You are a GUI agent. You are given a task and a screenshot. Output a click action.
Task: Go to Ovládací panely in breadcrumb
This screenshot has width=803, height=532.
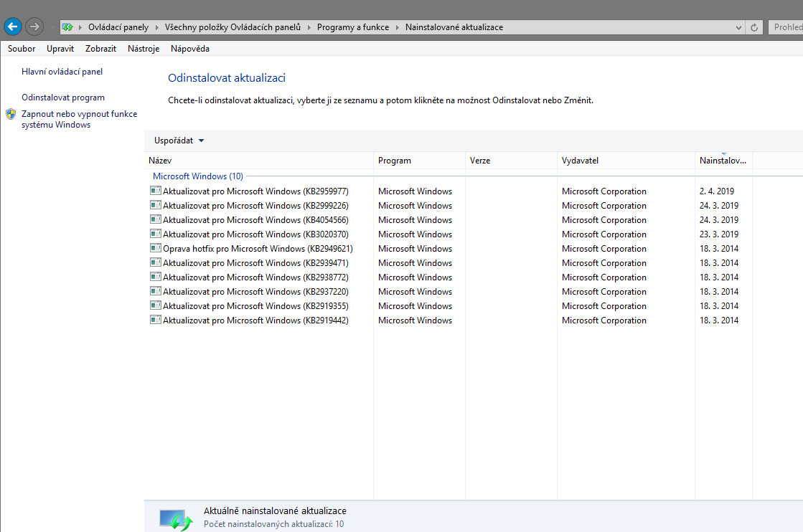tap(118, 27)
